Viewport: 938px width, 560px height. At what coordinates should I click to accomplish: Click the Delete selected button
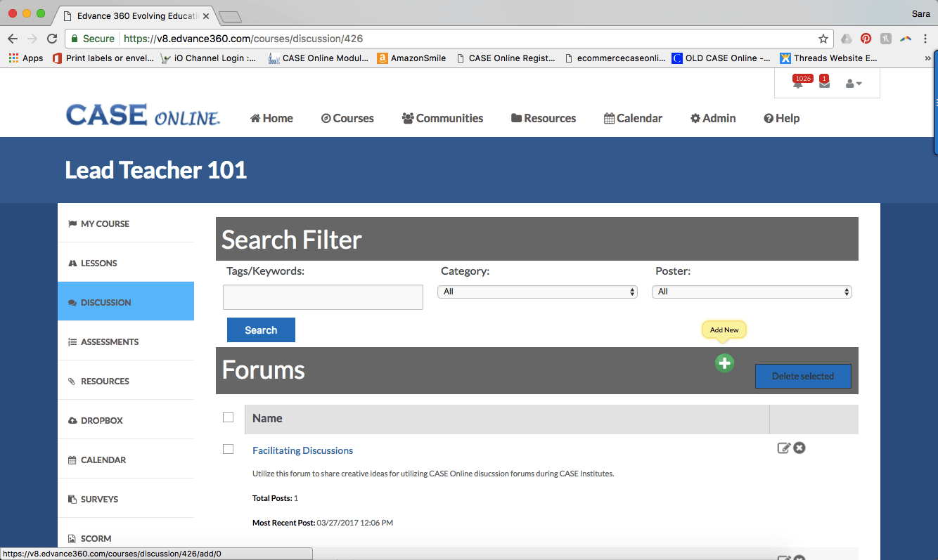click(802, 376)
